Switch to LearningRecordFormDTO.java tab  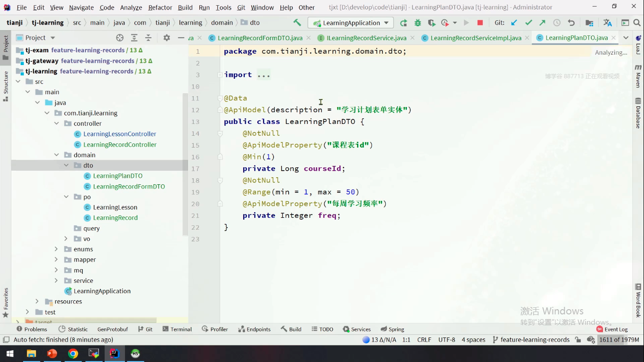tap(260, 38)
